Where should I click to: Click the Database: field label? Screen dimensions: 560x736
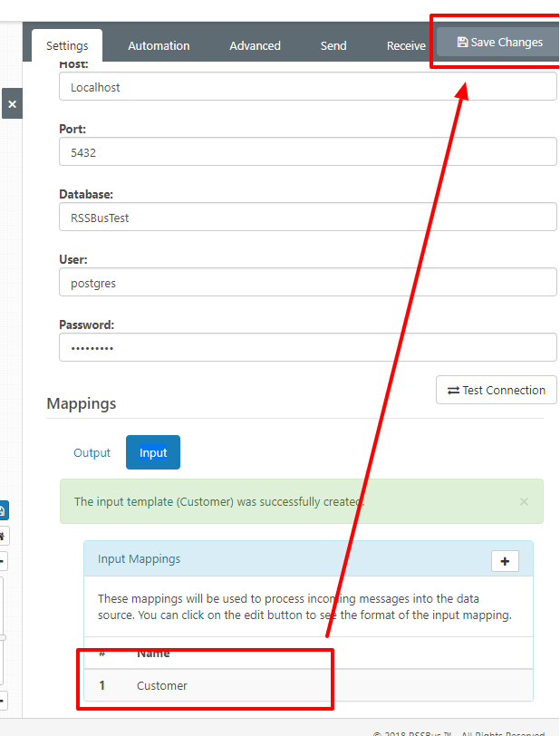(x=86, y=194)
